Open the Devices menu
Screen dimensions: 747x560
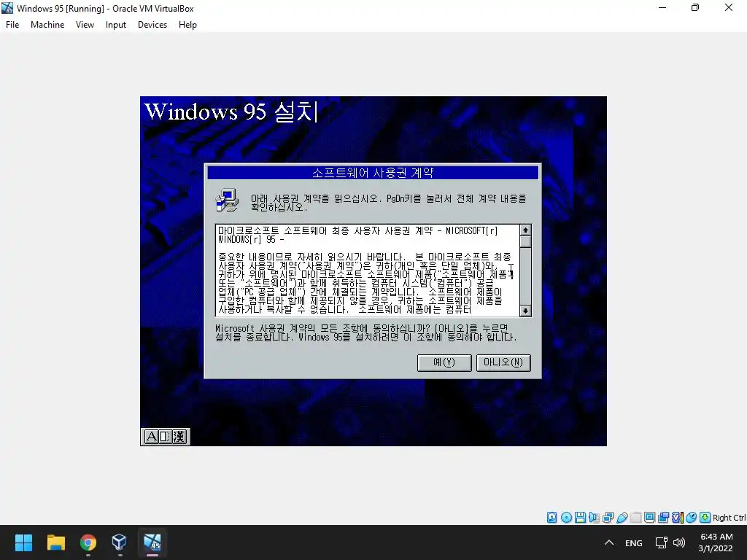click(152, 25)
